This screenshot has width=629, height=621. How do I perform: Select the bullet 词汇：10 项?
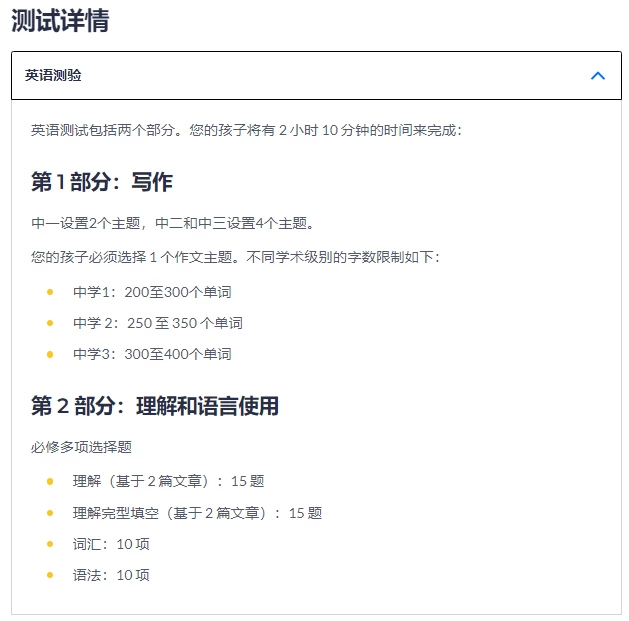point(111,544)
